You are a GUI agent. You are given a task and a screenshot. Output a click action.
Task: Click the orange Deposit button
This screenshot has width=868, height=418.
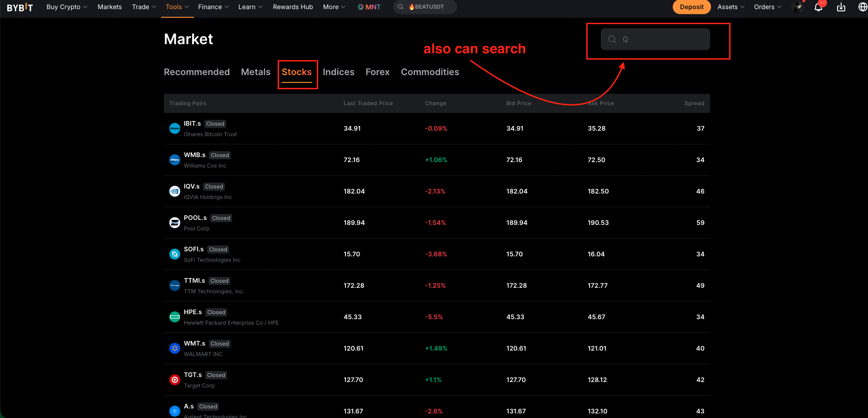pyautogui.click(x=692, y=7)
